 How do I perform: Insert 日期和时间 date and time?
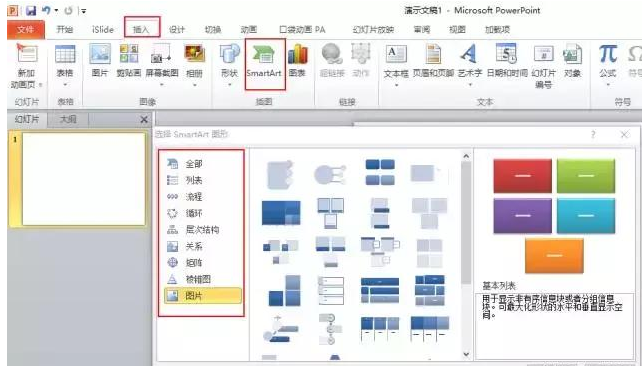click(x=507, y=61)
